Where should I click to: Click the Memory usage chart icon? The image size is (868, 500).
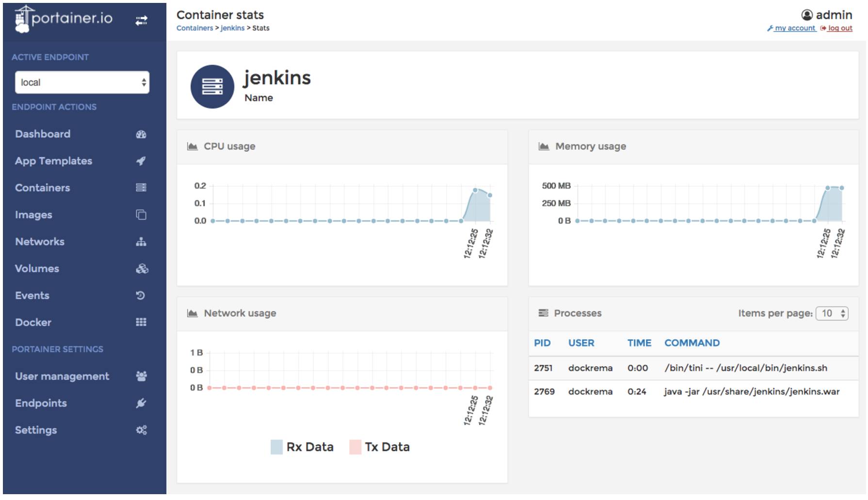pyautogui.click(x=544, y=146)
